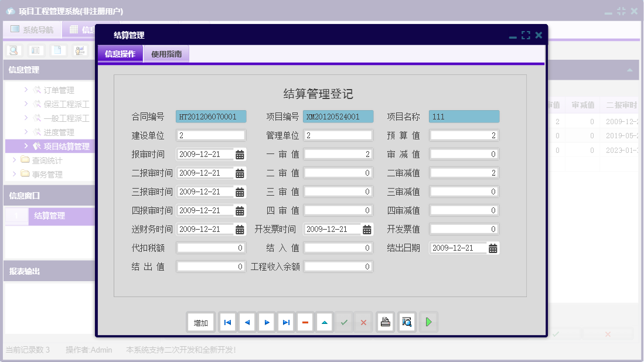Switch to the 系统导航 tab
The height and width of the screenshot is (362, 644).
32,29
